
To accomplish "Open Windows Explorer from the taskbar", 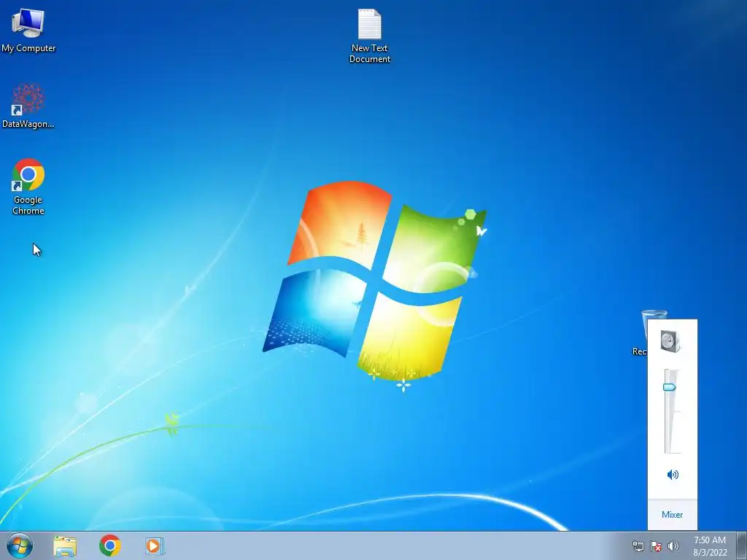I will (65, 545).
